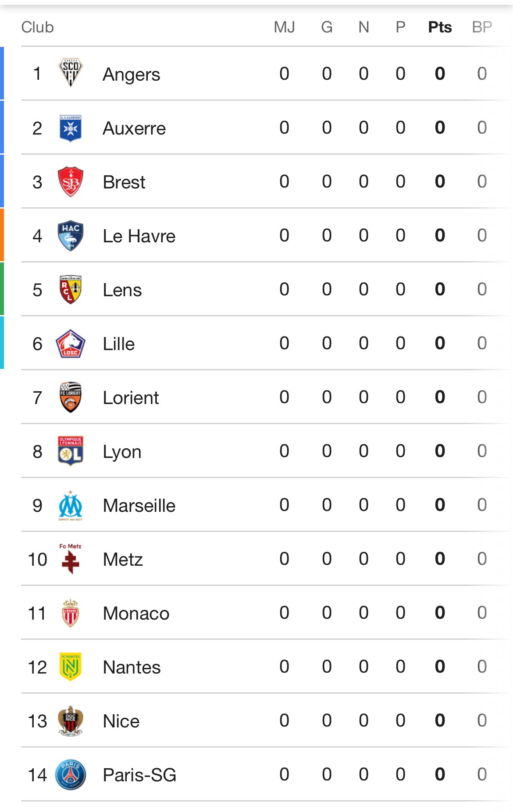Click the BP column header

pos(482,27)
